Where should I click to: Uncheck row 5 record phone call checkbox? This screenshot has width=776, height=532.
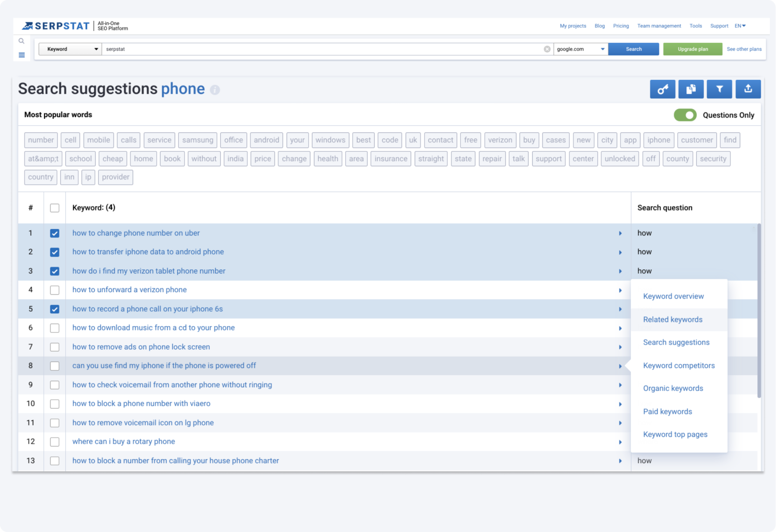55,309
